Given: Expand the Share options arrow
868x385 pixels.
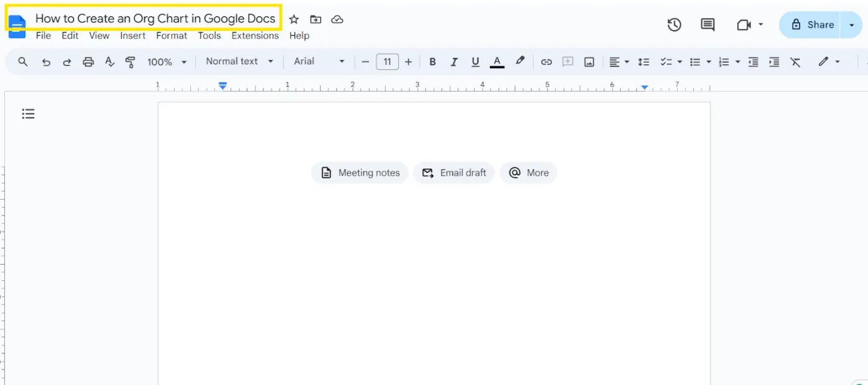Looking at the screenshot, I should (x=851, y=25).
